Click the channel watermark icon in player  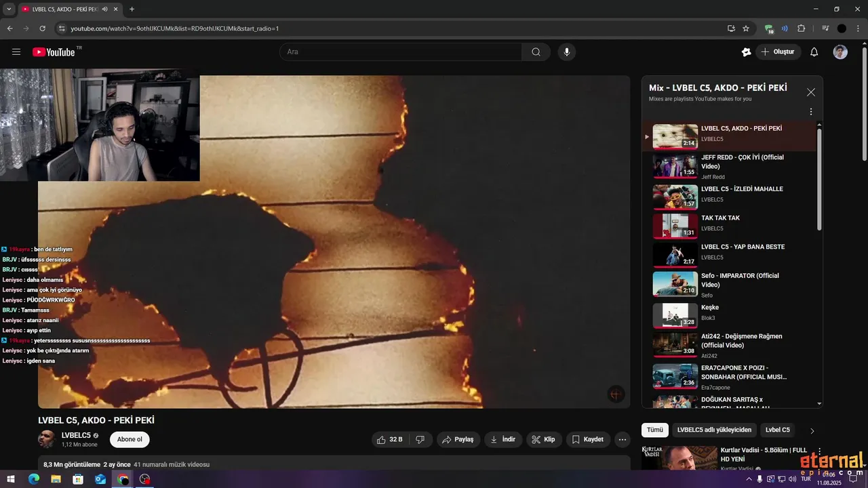coord(615,394)
